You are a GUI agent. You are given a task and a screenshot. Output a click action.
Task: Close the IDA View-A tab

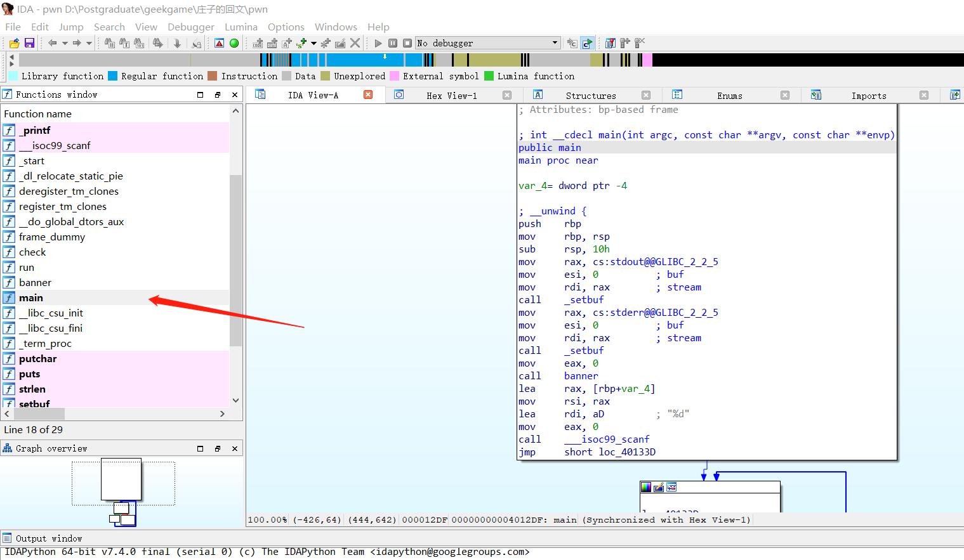pyautogui.click(x=368, y=94)
